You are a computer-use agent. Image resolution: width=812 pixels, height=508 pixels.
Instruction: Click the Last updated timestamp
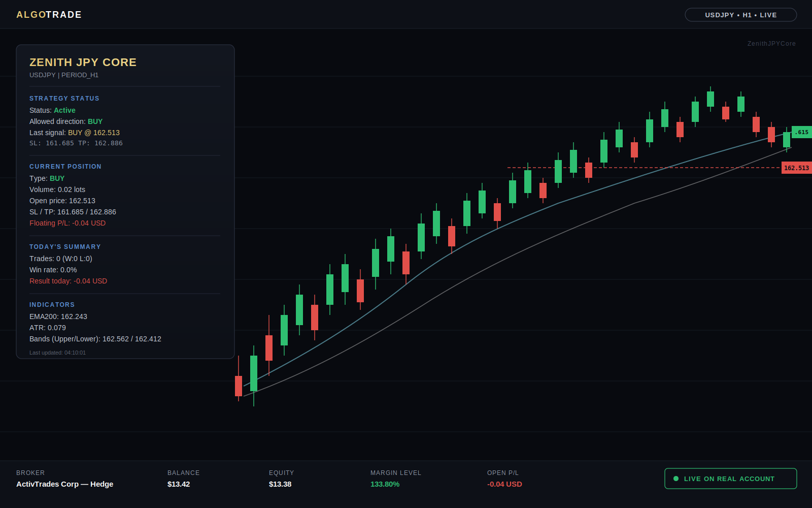pos(57,353)
